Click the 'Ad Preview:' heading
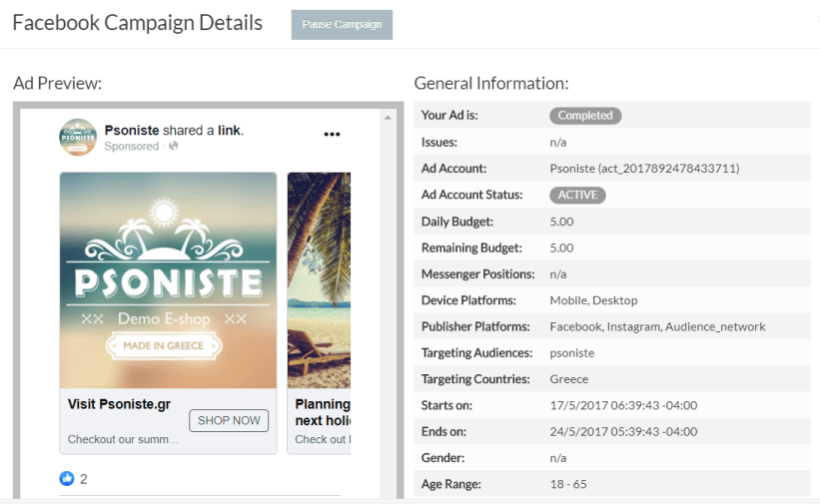Screen dimensions: 820x504 (x=58, y=83)
